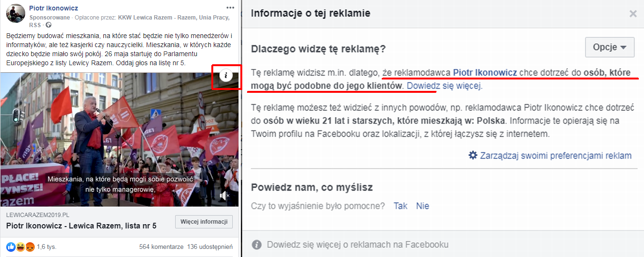Open Piotr Ikonowicz profile picture
The image size is (644, 257).
pyautogui.click(x=15, y=13)
